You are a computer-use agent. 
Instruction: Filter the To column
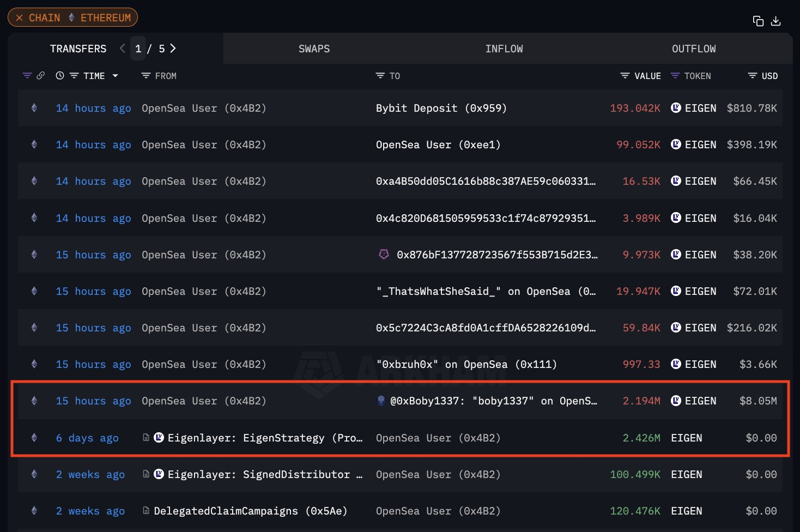point(380,76)
